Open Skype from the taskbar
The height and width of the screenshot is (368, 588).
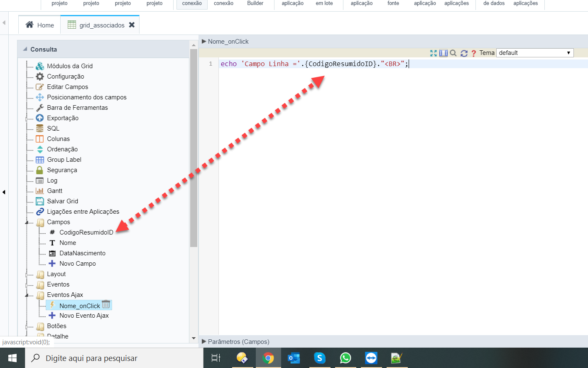click(320, 358)
